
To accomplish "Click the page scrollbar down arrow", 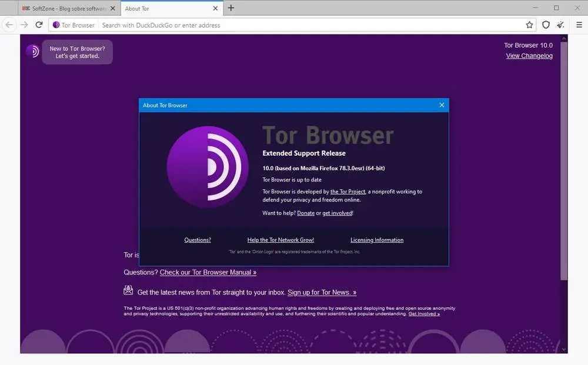I will pos(564,349).
